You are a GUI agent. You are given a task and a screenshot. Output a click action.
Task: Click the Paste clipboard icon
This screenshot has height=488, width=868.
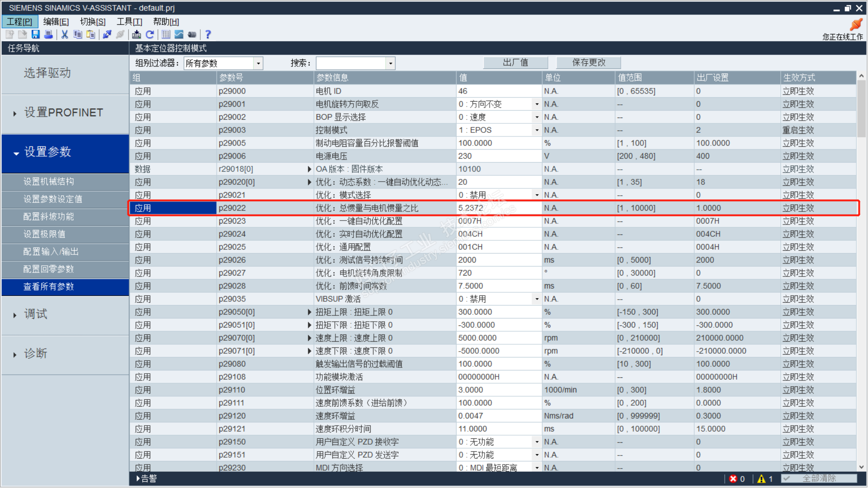pyautogui.click(x=91, y=34)
